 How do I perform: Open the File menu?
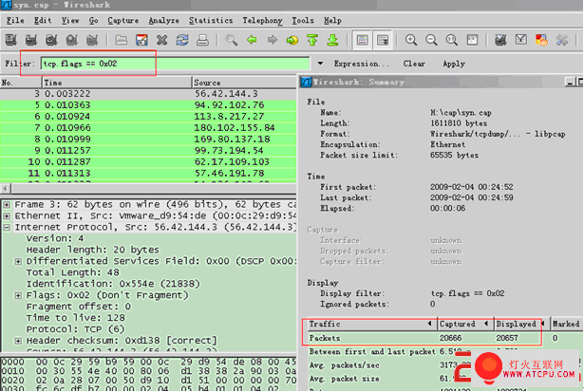coord(15,21)
